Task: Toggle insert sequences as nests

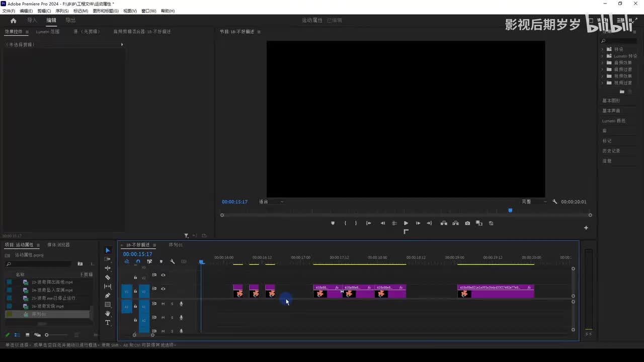Action: [x=127, y=261]
